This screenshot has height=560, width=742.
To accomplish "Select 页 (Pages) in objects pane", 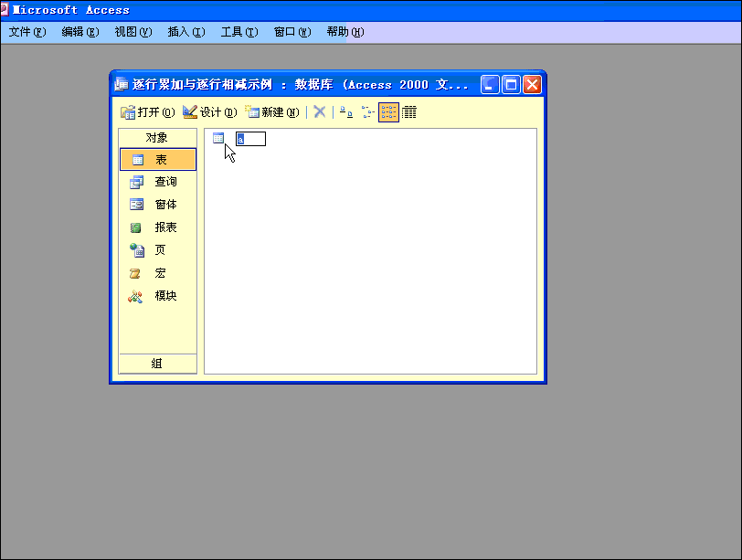I will (158, 249).
